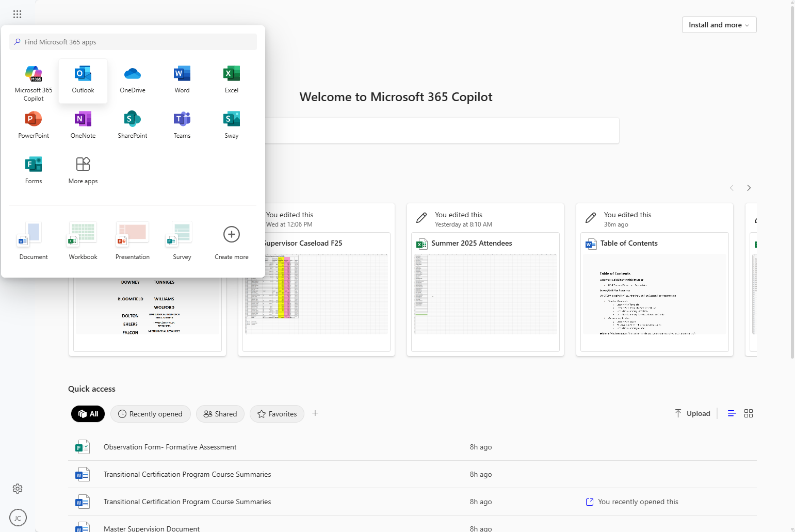Go to next recent files carousel page
This screenshot has width=795, height=532.
pos(749,188)
